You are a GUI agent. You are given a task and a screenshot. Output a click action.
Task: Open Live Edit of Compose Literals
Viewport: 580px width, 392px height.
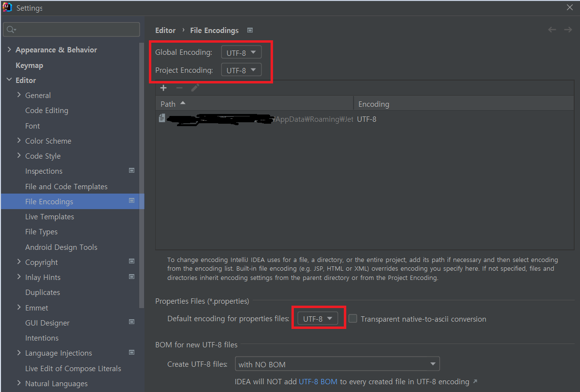[73, 368]
